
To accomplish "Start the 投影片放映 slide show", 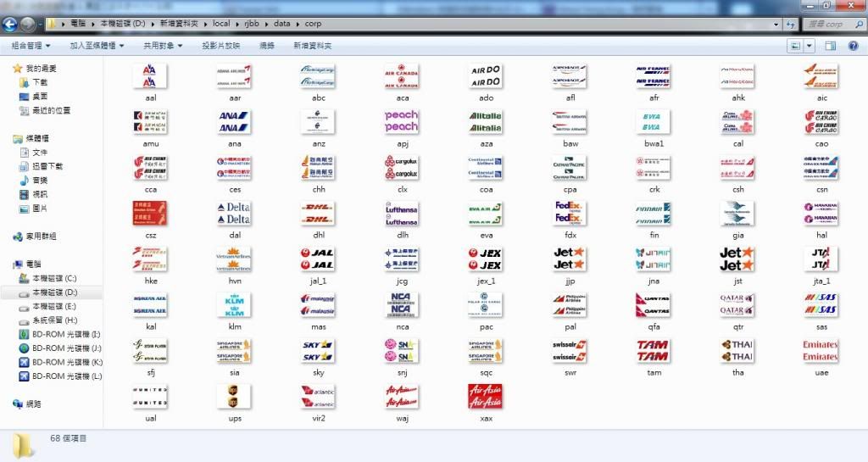I will pos(221,46).
